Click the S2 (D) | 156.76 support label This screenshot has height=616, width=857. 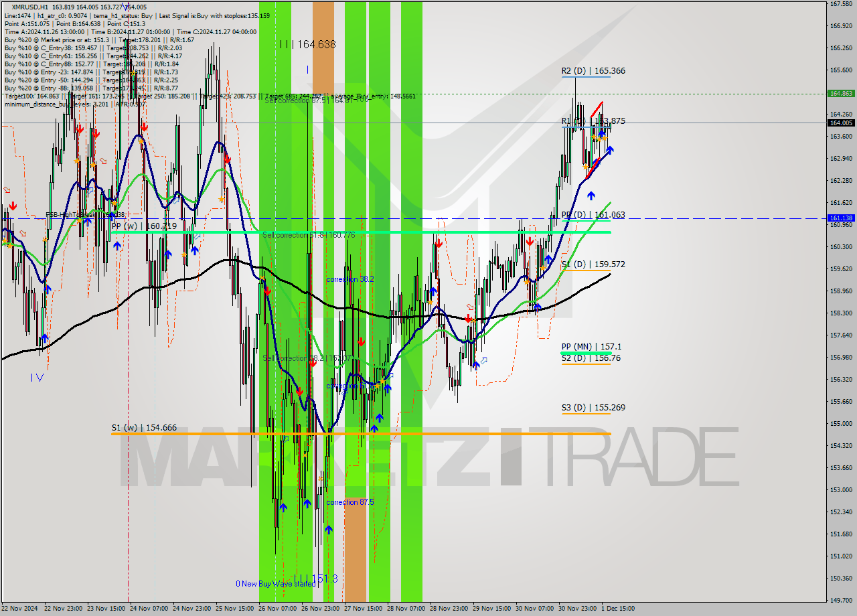coord(591,358)
